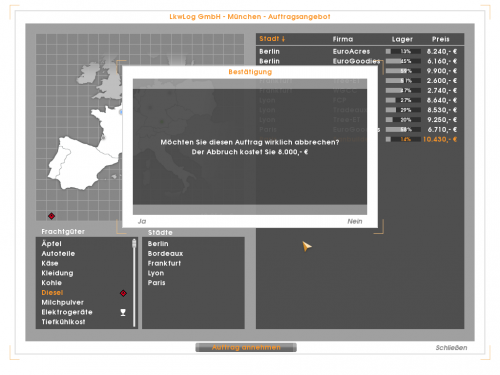Select the highlighted 10.430,- € offer
The width and height of the screenshot is (500, 375).
point(440,139)
